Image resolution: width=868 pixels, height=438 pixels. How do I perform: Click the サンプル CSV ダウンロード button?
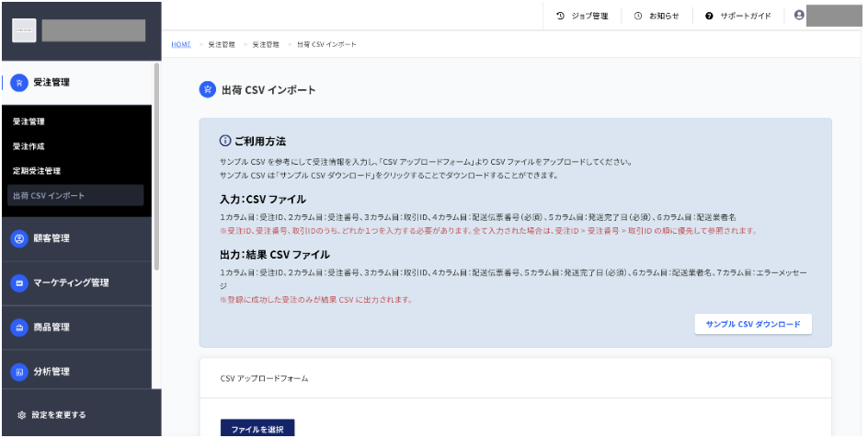pos(753,324)
